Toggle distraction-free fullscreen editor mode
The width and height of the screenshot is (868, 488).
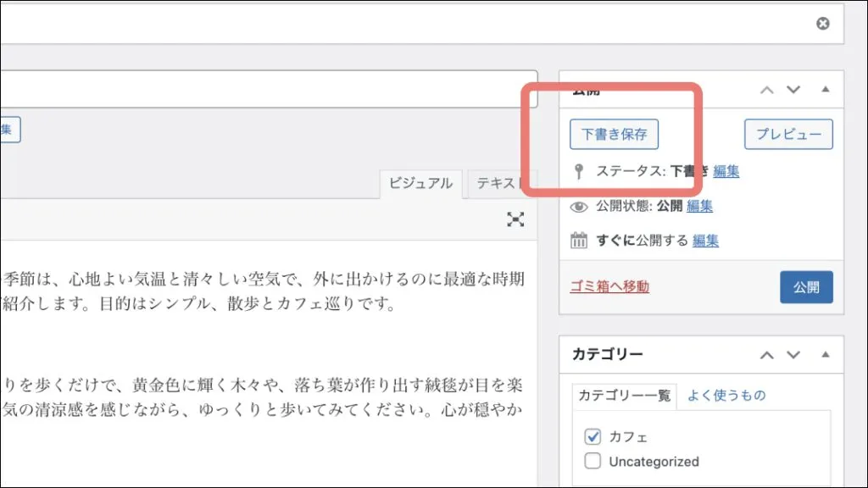click(x=515, y=219)
